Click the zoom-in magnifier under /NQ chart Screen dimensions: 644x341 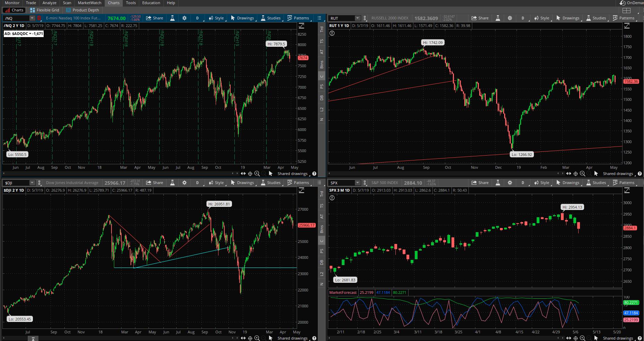pyautogui.click(x=257, y=174)
